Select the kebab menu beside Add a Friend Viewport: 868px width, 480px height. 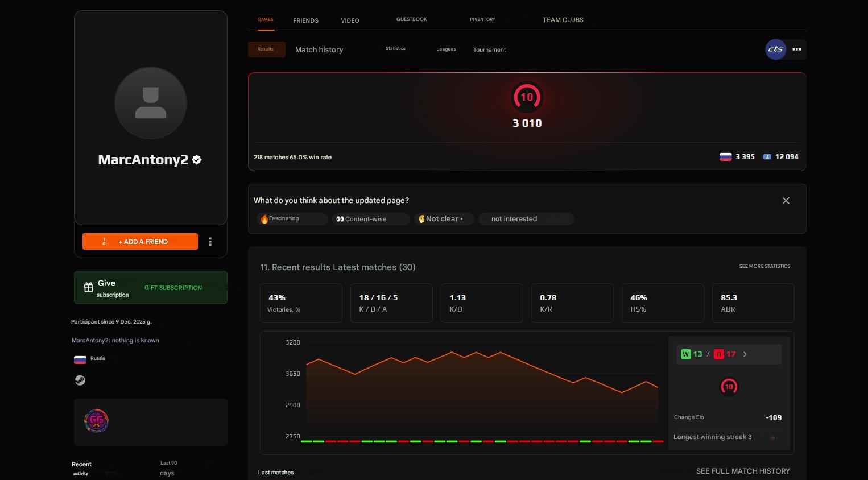pos(210,241)
